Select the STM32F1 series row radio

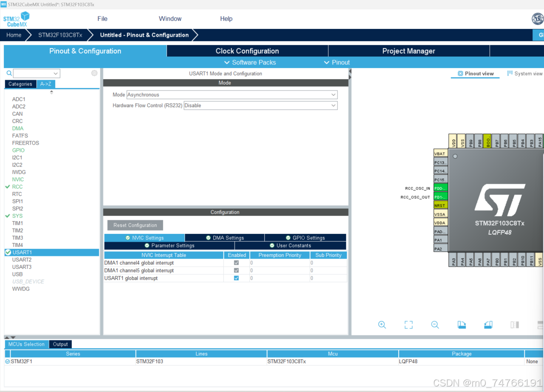8,361
